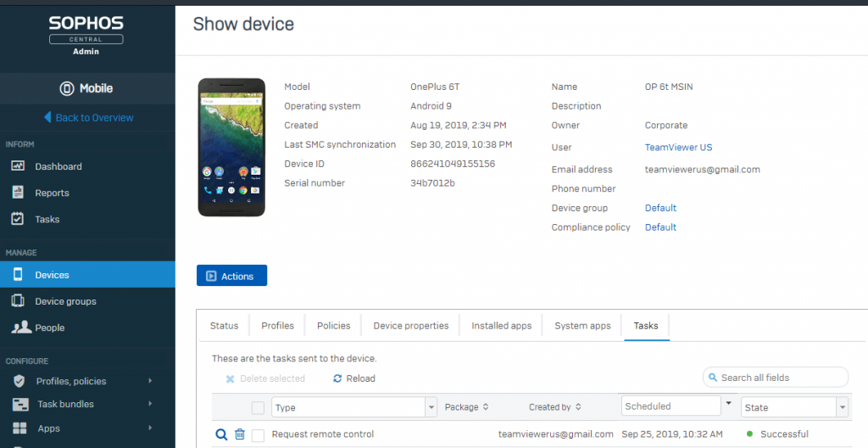Screen dimensions: 868x448
Task: Go to Dashboard in sidebar
Action: pos(58,166)
